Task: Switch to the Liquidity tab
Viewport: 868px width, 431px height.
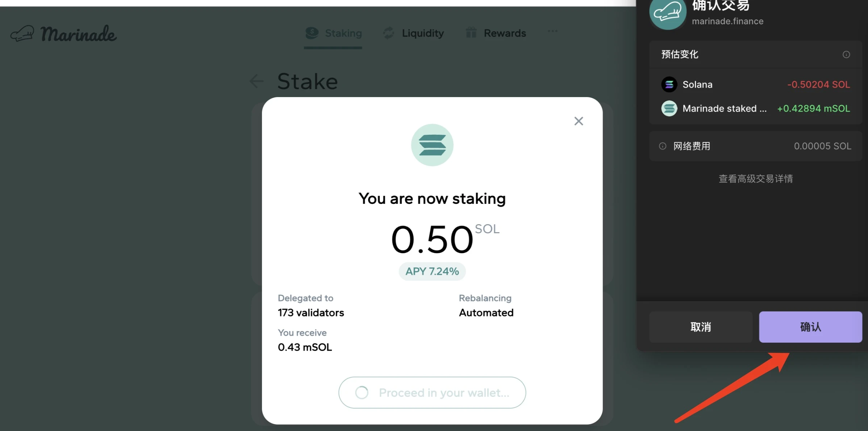Action: (422, 33)
